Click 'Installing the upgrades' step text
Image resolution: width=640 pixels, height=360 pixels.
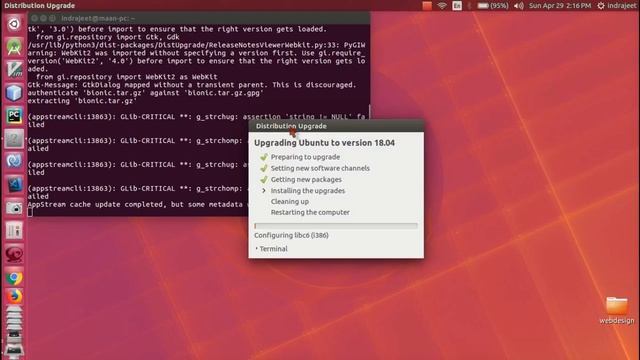(308, 191)
